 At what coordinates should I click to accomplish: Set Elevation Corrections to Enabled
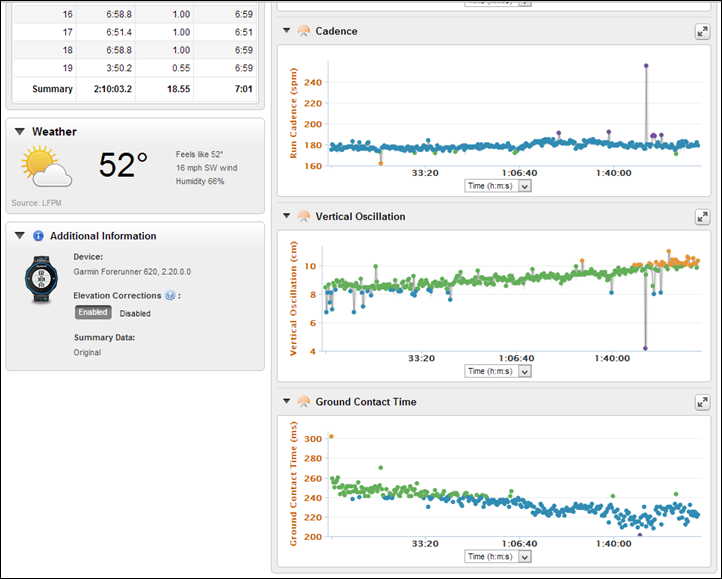(x=93, y=312)
